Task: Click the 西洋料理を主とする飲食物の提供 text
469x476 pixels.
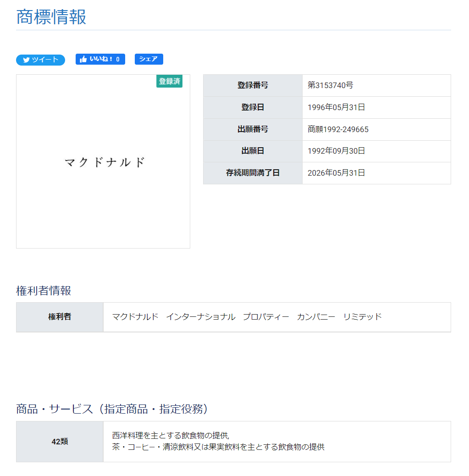Action: (x=171, y=436)
